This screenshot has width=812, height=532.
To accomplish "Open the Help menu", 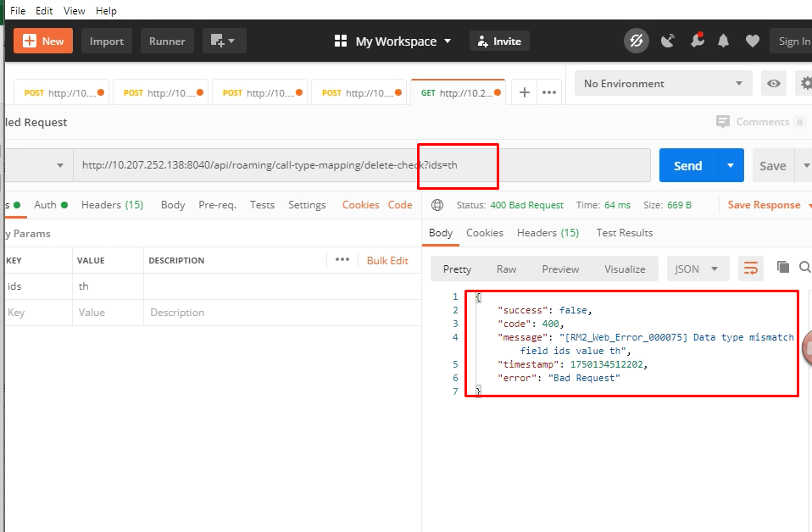I will (x=106, y=11).
